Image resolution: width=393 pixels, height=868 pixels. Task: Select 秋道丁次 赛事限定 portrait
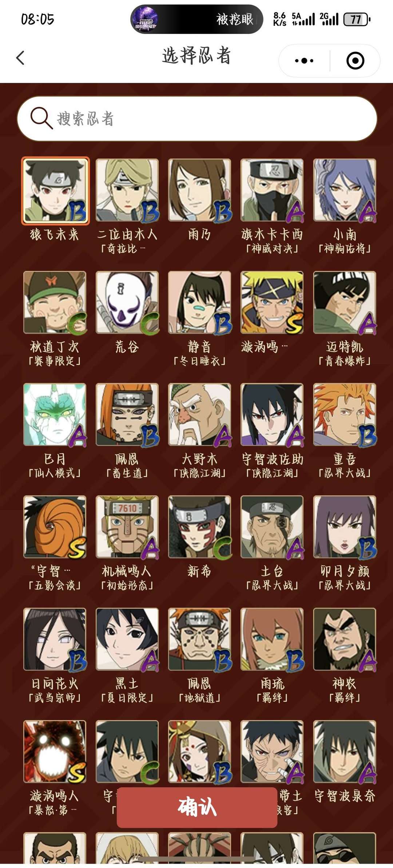(x=55, y=303)
